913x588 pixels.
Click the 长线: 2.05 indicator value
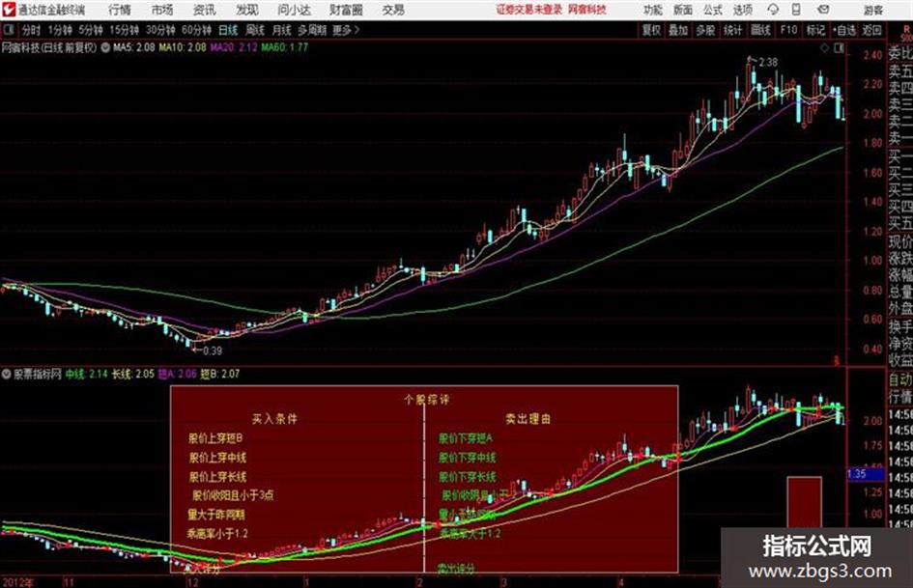coord(132,374)
